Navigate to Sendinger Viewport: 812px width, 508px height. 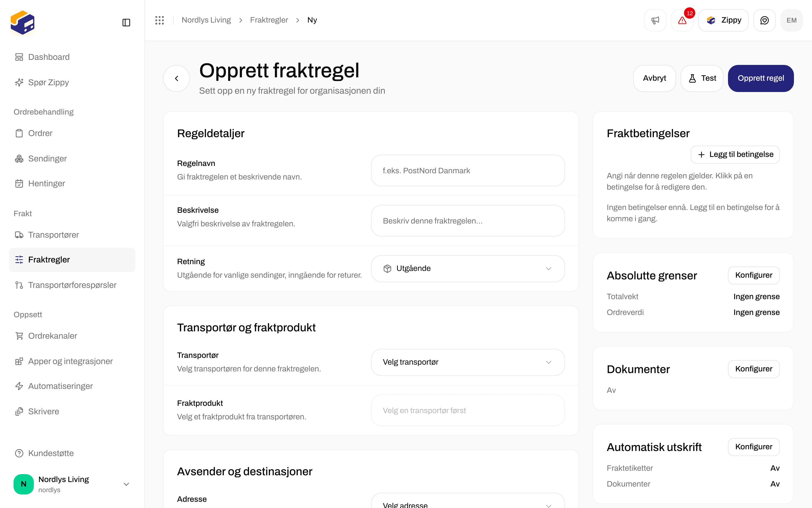(72, 159)
